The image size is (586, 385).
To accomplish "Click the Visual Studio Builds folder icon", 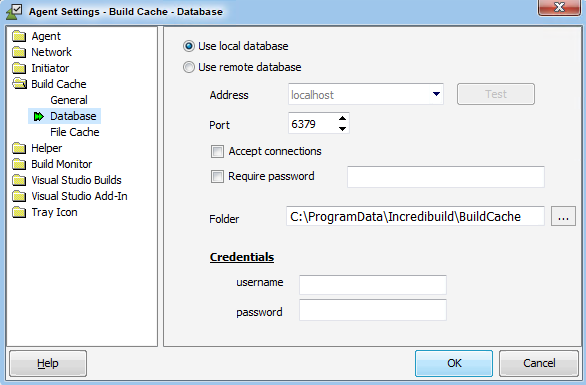I will pos(19,181).
